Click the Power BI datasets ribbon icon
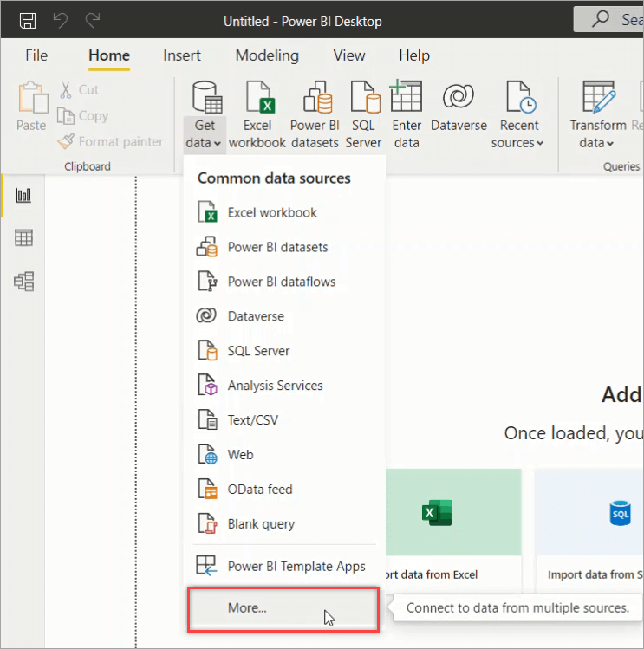Image resolution: width=644 pixels, height=649 pixels. pos(317,97)
